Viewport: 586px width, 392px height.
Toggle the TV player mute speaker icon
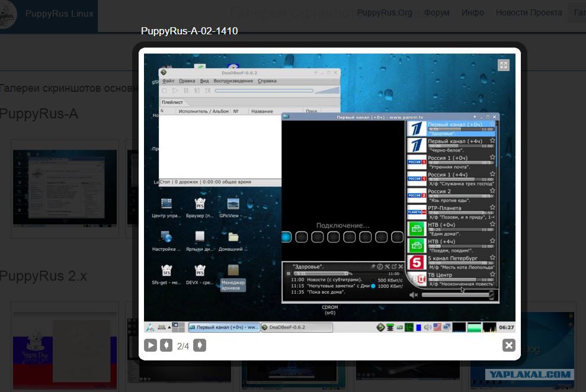pos(414,295)
